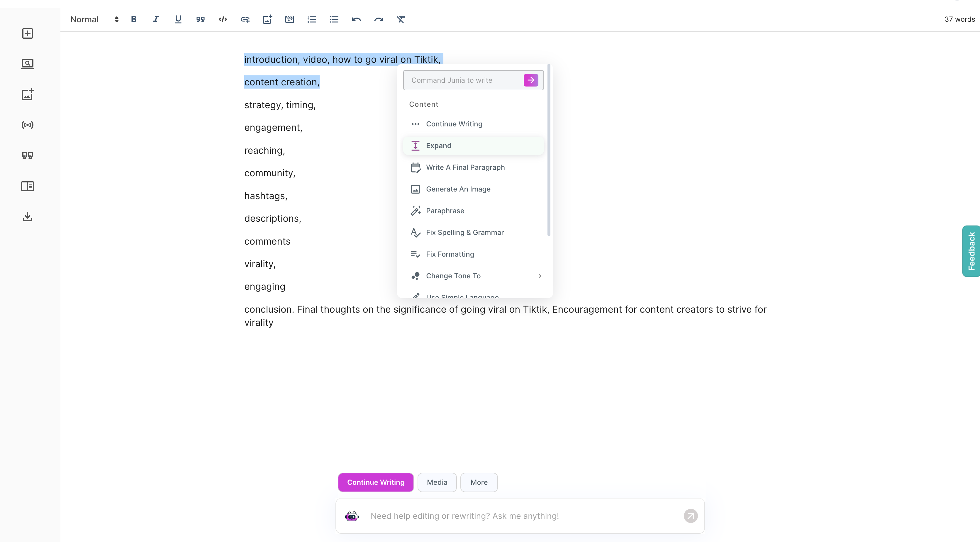Open the Normal text style dropdown
This screenshot has height=542, width=980.
pos(94,19)
